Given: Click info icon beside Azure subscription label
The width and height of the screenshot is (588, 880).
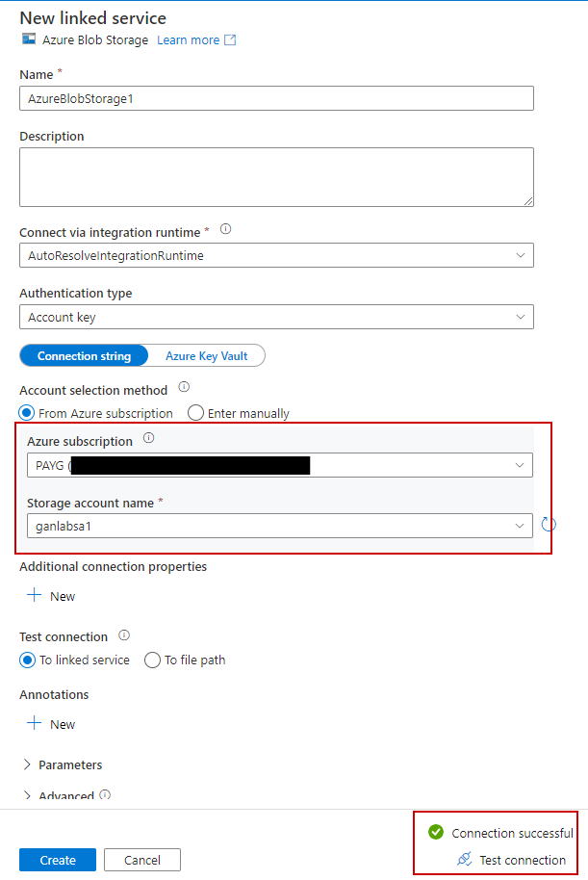Looking at the screenshot, I should point(148,438).
